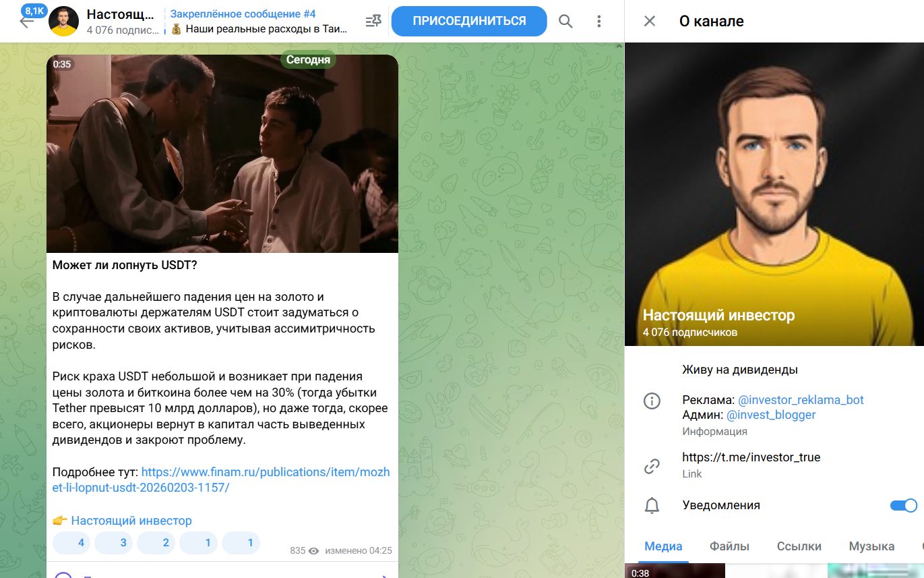Switch to the Файлы tab

pos(729,546)
